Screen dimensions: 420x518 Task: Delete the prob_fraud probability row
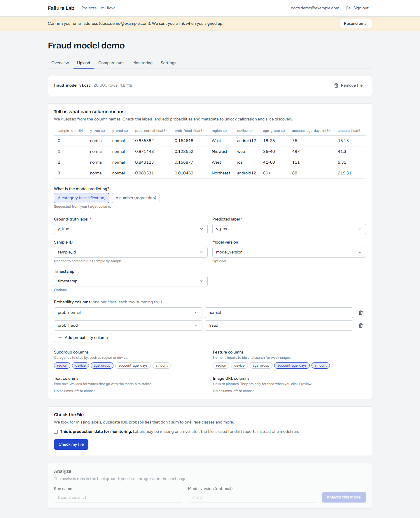361,325
